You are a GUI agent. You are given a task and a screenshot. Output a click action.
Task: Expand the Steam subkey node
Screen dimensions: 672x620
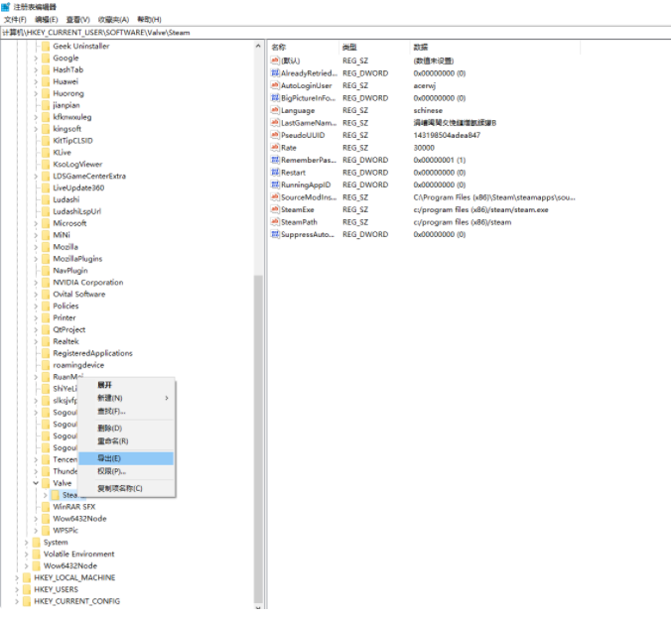pos(46,495)
